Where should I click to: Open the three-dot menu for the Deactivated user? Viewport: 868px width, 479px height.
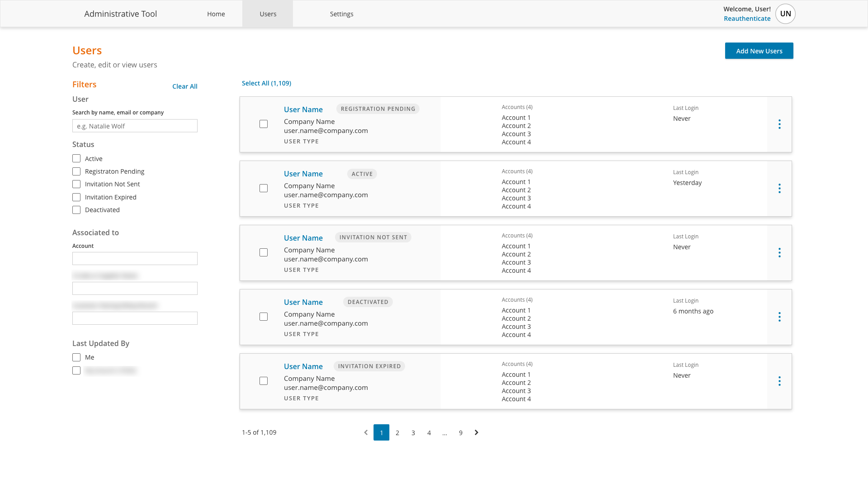pos(779,317)
